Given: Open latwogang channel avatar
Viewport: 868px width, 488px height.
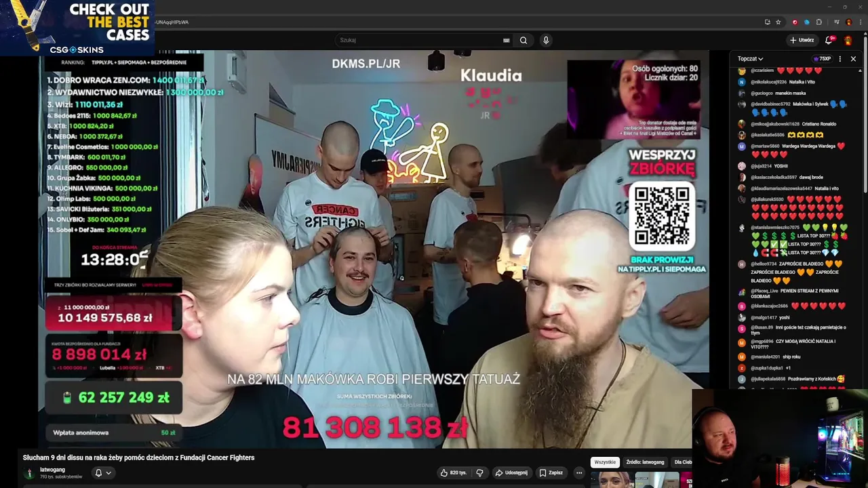Looking at the screenshot, I should coord(29,473).
